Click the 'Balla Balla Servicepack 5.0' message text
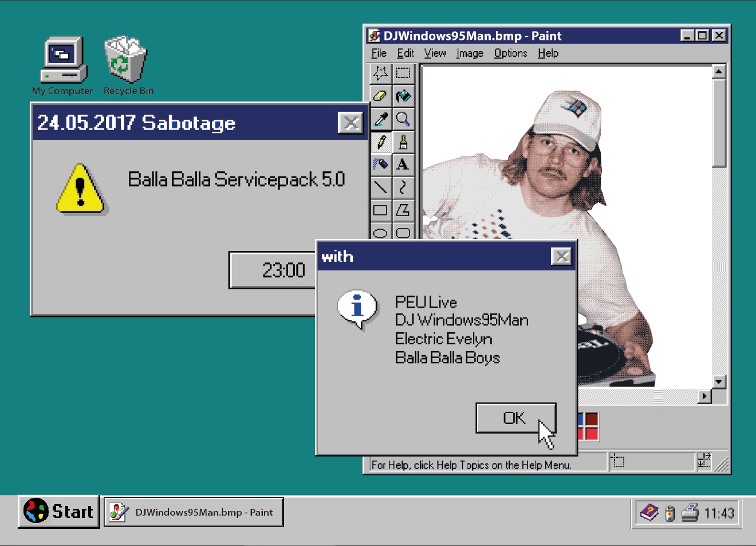Screen dimensions: 756x546 [236, 179]
